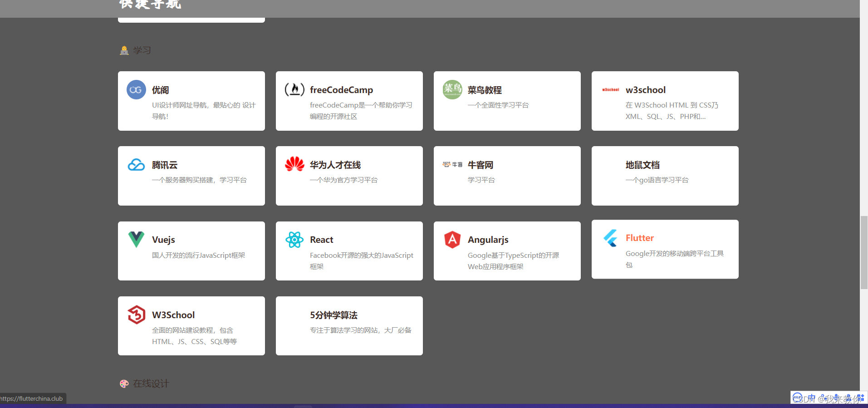
Task: Open the freeCodeCamp title link
Action: coord(341,90)
